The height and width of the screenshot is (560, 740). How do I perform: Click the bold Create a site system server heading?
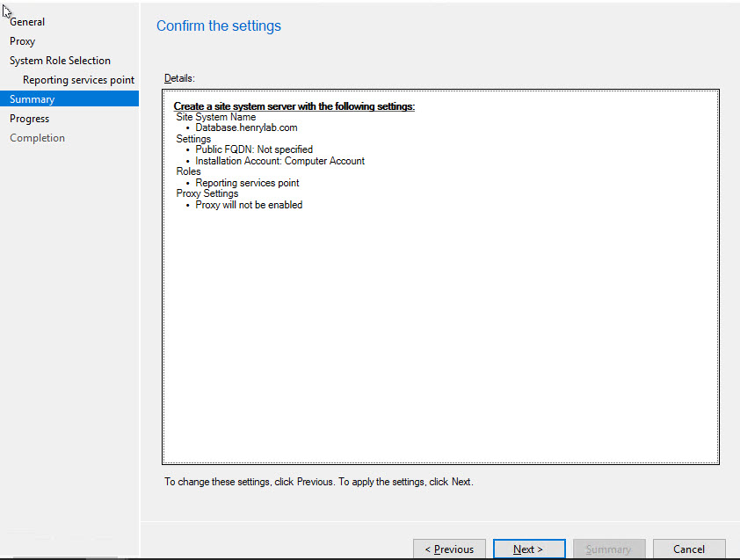(294, 106)
